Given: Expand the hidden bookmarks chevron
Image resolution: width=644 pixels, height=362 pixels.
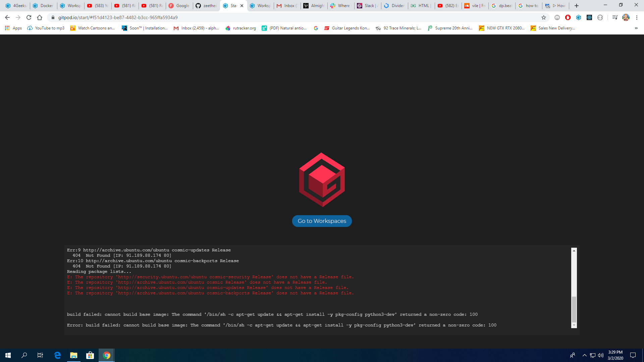Looking at the screenshot, I should pyautogui.click(x=636, y=28).
